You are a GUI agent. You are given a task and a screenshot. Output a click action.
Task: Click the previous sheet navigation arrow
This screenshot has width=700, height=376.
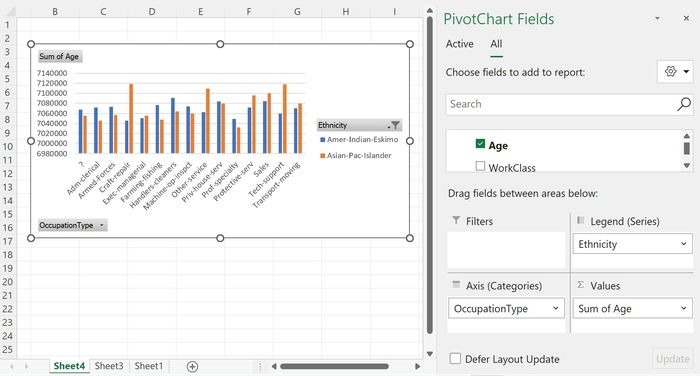11,367
